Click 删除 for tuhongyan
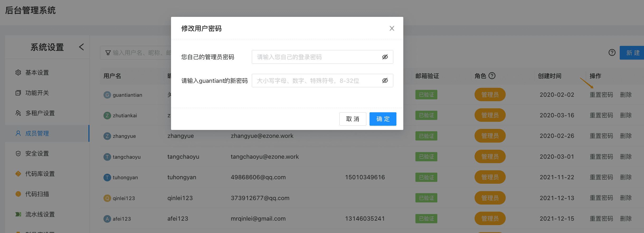The image size is (644, 233). (x=626, y=177)
